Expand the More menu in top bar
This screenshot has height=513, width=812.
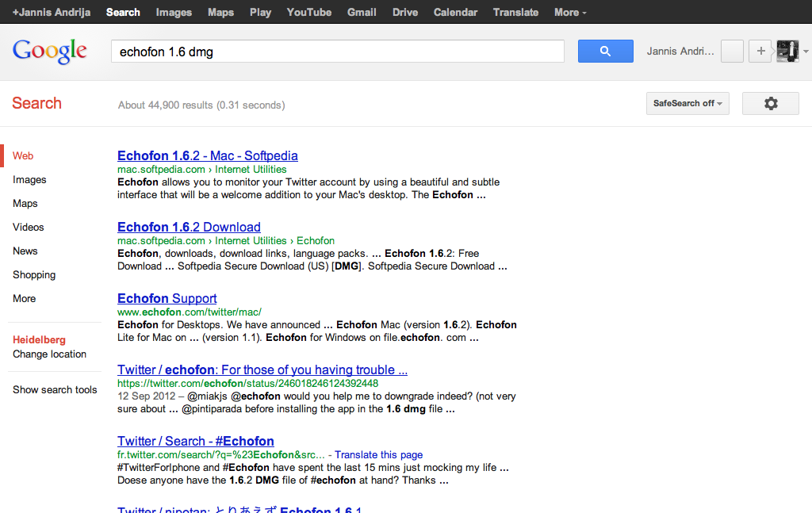point(570,13)
